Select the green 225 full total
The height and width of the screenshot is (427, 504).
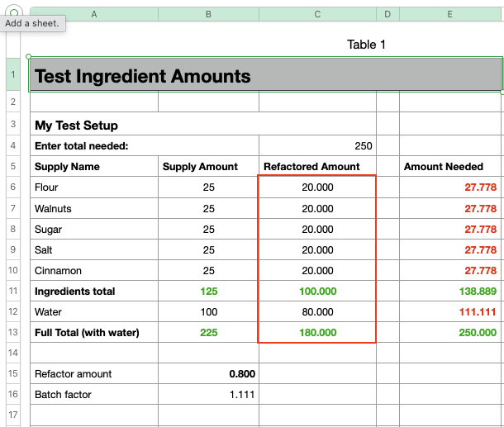click(x=208, y=332)
